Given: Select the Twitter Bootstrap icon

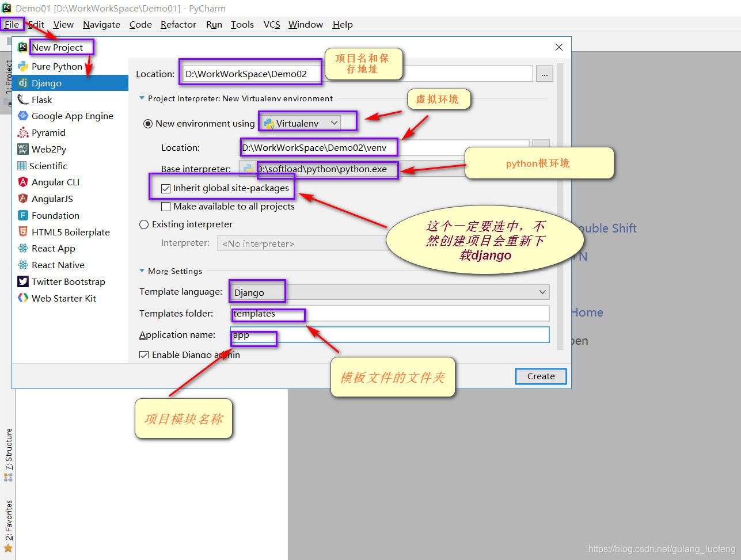Looking at the screenshot, I should pos(23,281).
